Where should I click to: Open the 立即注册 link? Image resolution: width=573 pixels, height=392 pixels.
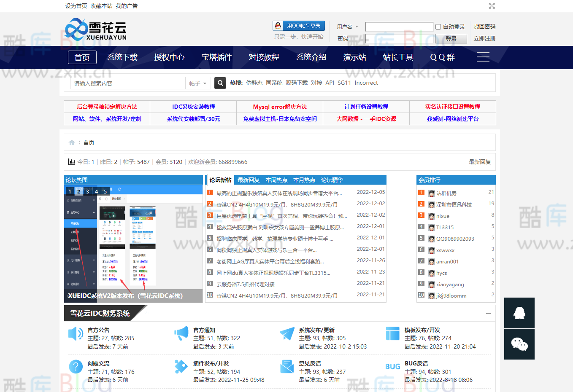(484, 38)
